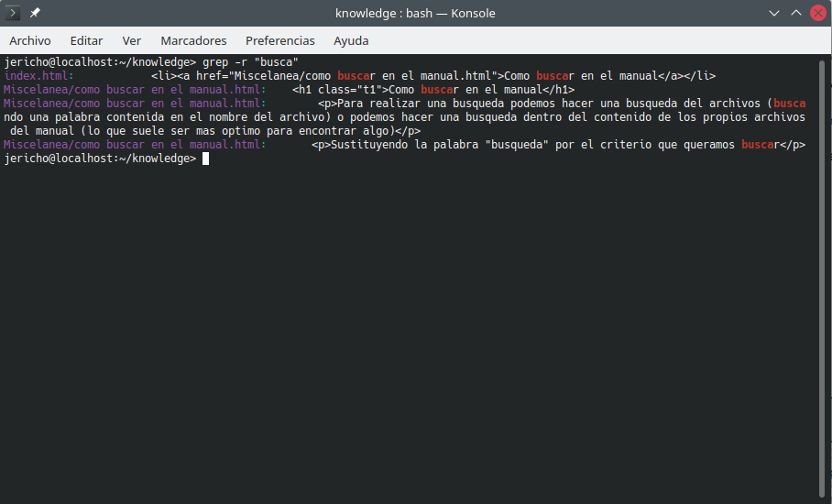Minimize the Konsole window
Viewport: 832px width, 504px height.
pos(774,13)
